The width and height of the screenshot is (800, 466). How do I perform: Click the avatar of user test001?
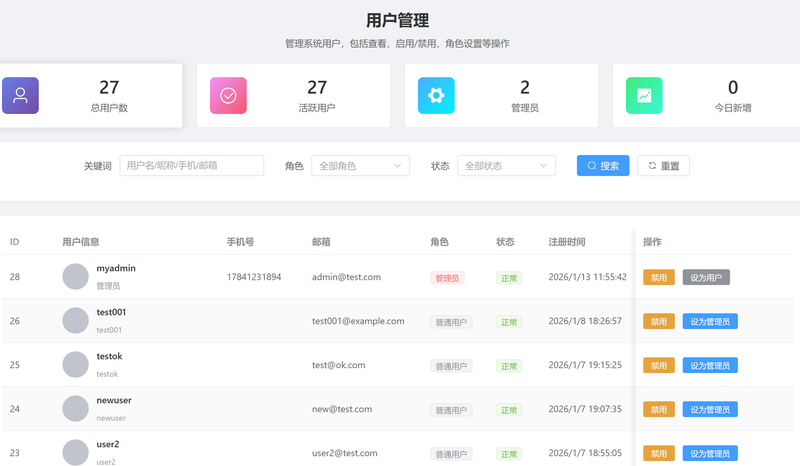pos(76,321)
